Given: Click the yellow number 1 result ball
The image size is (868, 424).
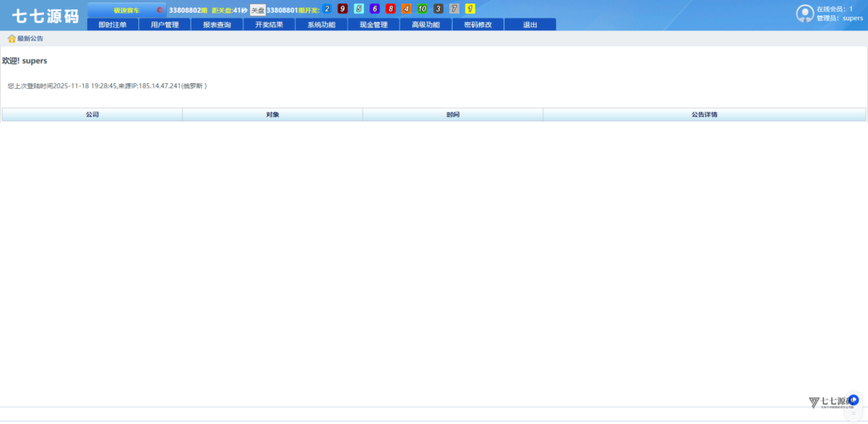Looking at the screenshot, I should click(470, 9).
